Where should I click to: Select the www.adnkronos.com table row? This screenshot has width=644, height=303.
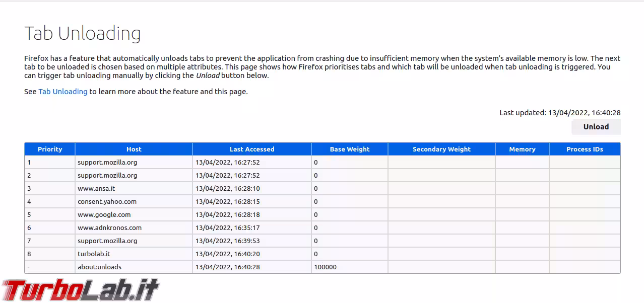(202, 228)
